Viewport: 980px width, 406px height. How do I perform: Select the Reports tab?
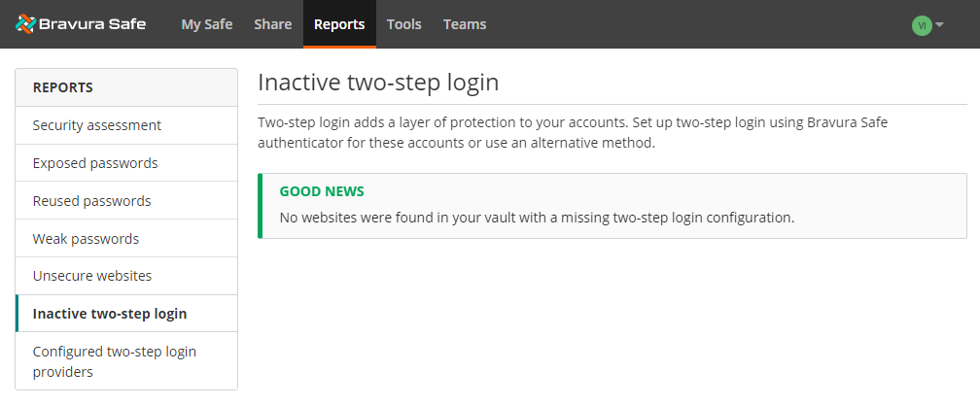[x=339, y=24]
